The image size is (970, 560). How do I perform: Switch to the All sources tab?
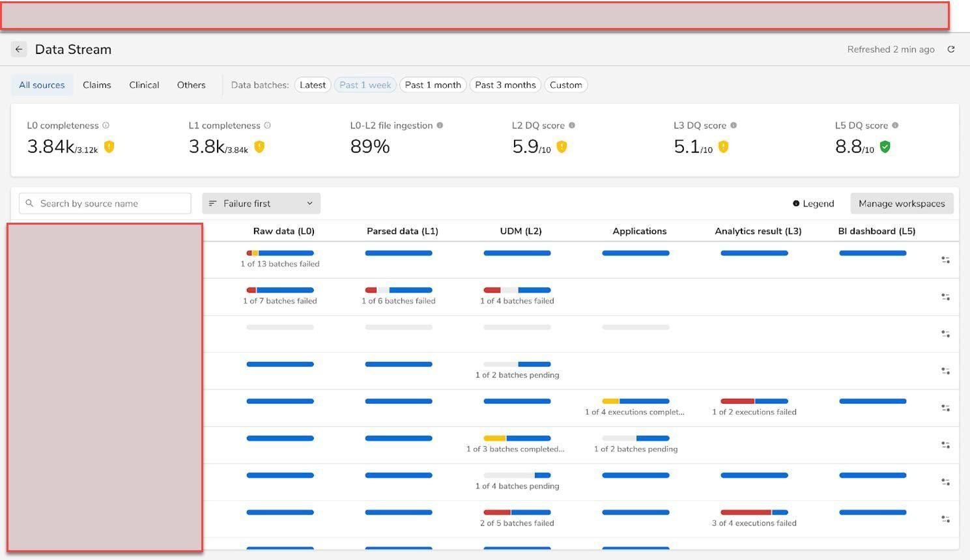point(42,85)
